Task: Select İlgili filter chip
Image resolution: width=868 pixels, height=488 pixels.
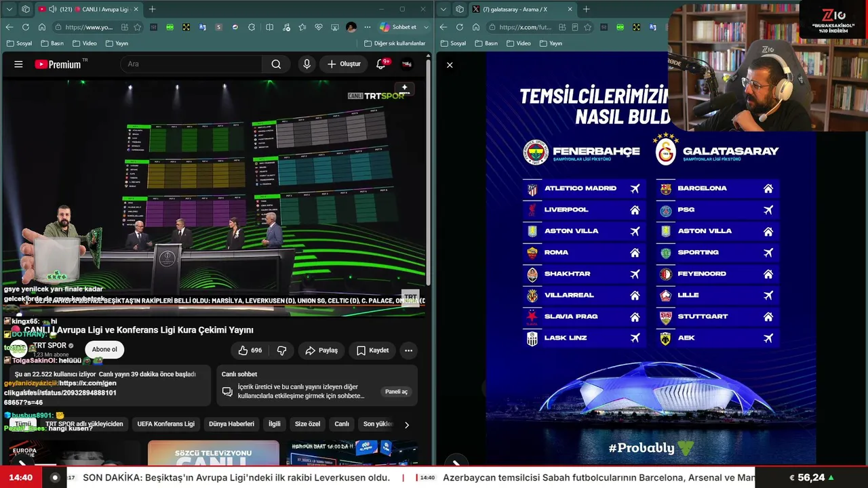Action: point(274,424)
